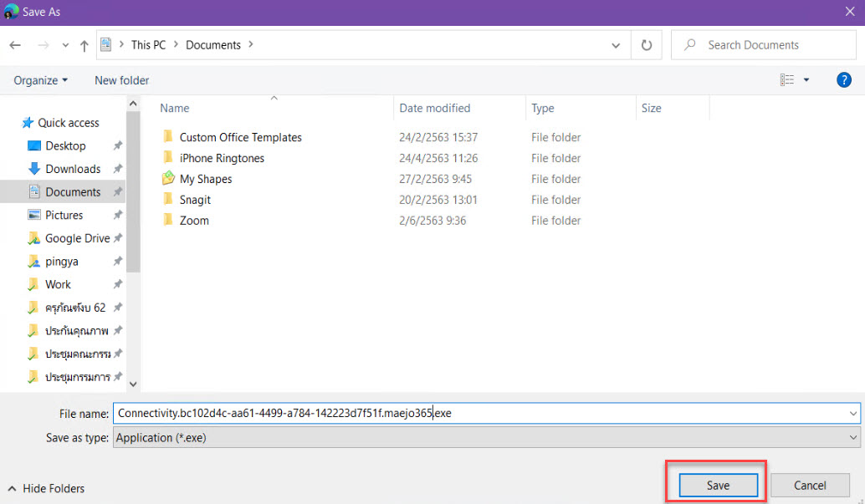Image resolution: width=865 pixels, height=504 pixels.
Task: Open the Organize dropdown menu
Action: 41,80
